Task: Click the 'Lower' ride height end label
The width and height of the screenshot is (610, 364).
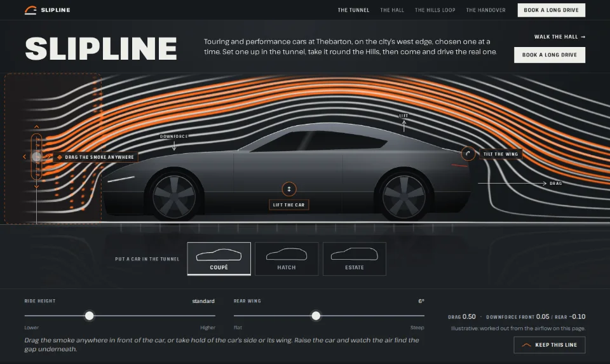Action: click(32, 327)
